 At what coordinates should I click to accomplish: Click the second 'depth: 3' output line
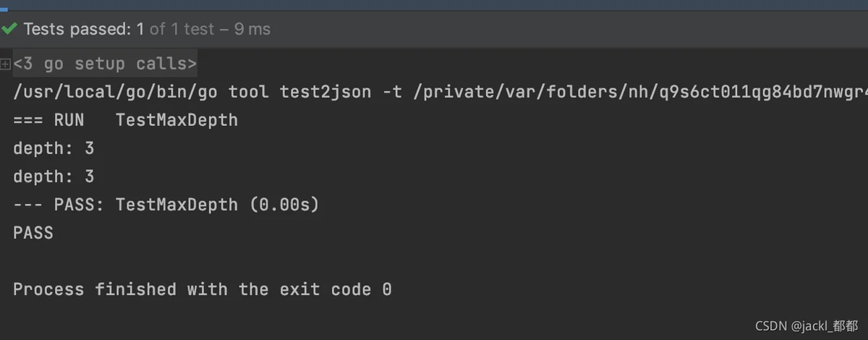click(54, 177)
